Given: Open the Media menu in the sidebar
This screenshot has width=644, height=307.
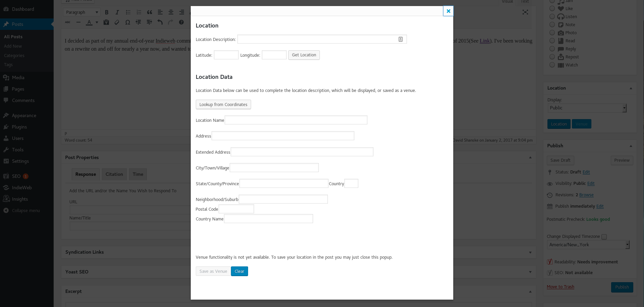Looking at the screenshot, I should click(x=18, y=78).
